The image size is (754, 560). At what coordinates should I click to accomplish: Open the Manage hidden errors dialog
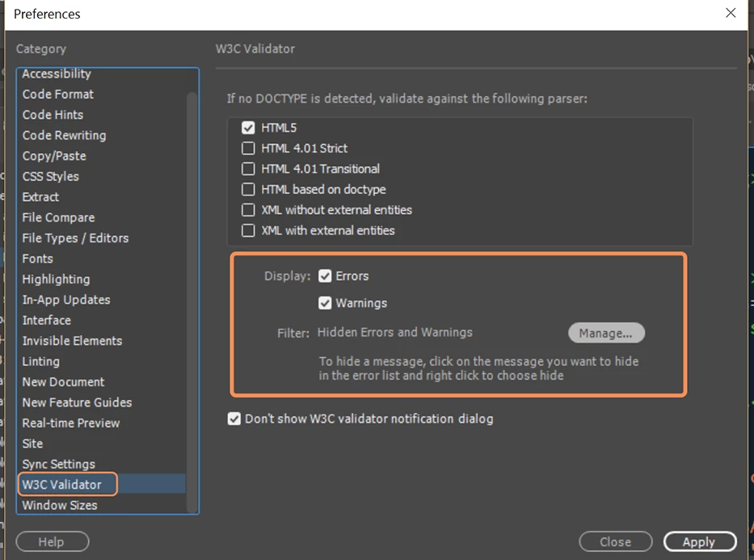click(x=606, y=333)
